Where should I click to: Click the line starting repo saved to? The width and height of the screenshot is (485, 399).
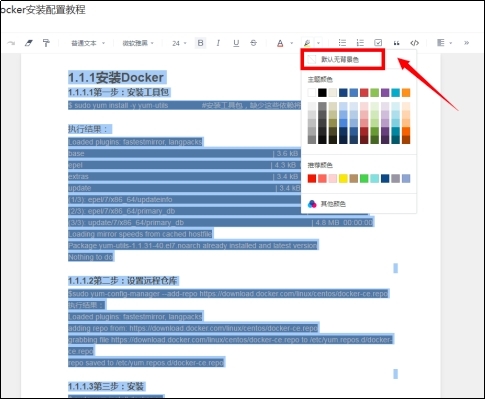tap(146, 363)
